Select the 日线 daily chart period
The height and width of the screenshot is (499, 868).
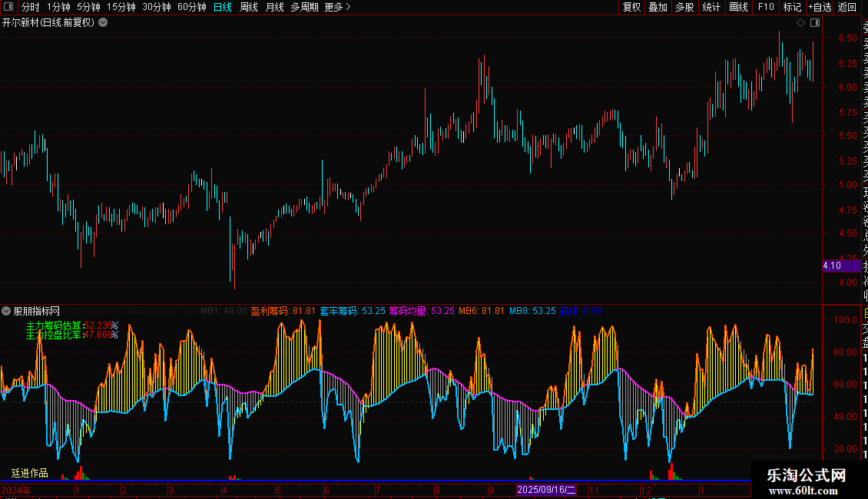point(223,7)
